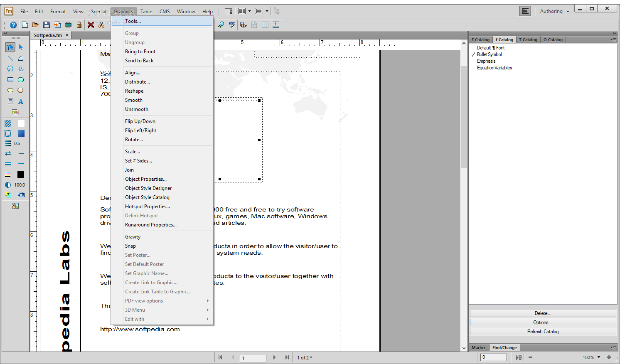Expand the Edit with submenu
Image resolution: width=620 pixels, height=364 pixels.
click(162, 319)
